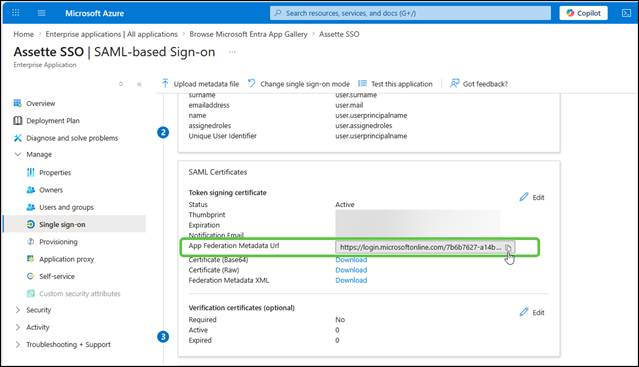Open Browse Microsoft Entra App Gallery breadcrumb

248,34
